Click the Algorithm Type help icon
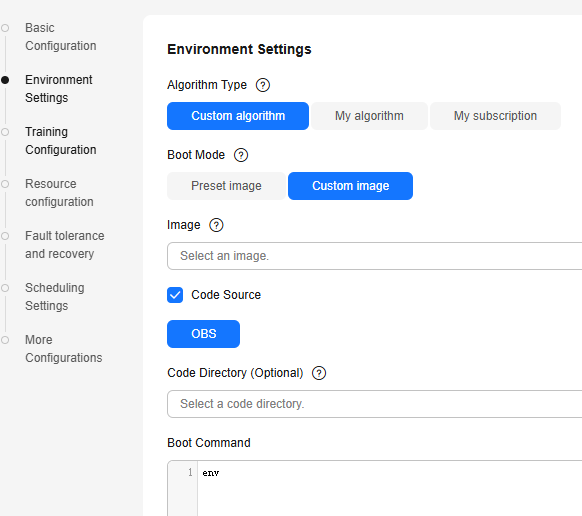Viewport: 582px width, 516px height. [x=263, y=85]
